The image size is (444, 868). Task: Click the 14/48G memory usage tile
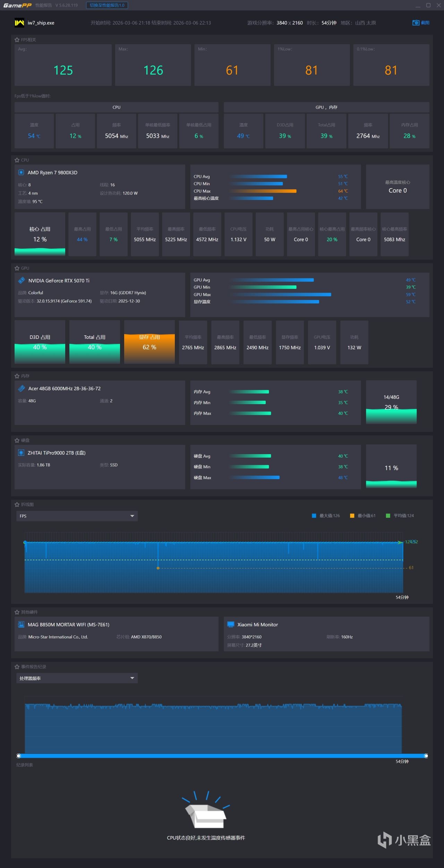[391, 403]
